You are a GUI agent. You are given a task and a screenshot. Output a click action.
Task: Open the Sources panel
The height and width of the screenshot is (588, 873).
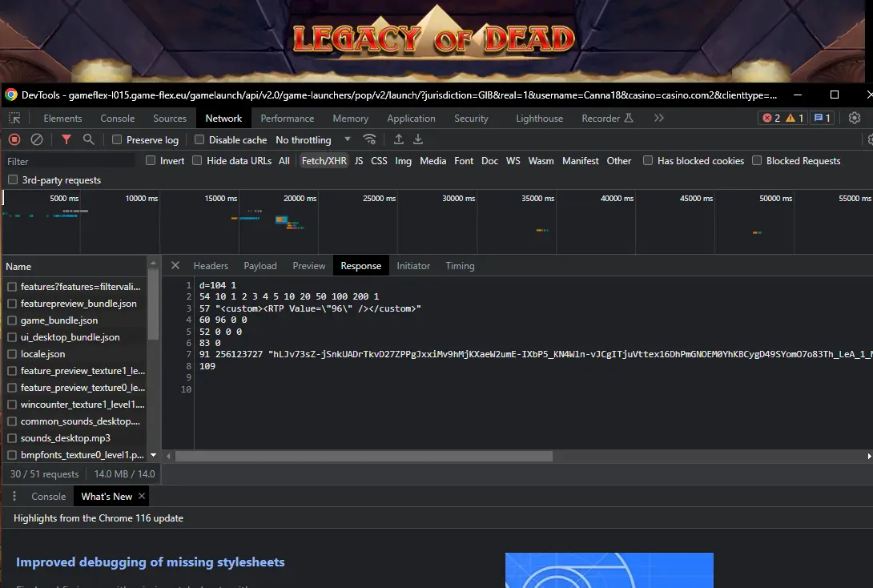click(x=170, y=118)
